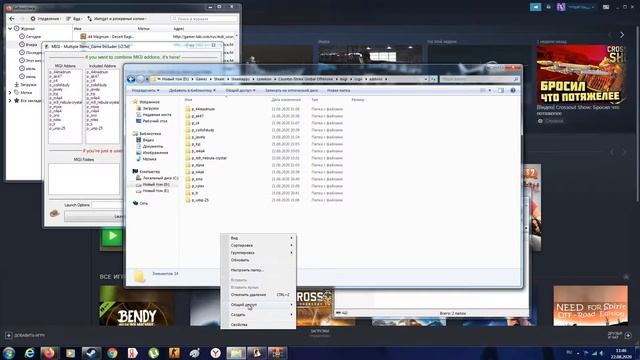The width and height of the screenshot is (640, 360).
Task: Open Counter-Strike icon in taskbar
Action: click(x=174, y=353)
